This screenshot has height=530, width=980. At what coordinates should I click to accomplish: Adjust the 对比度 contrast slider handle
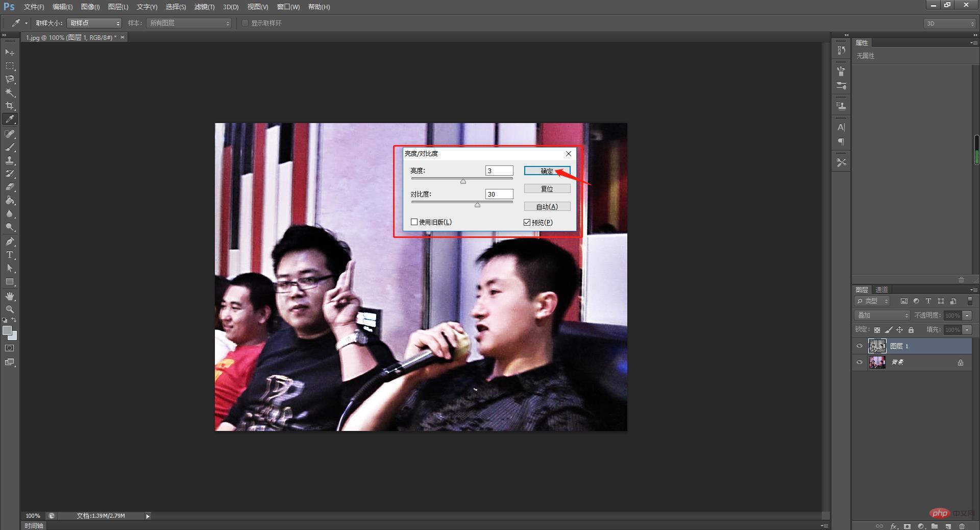(x=477, y=205)
